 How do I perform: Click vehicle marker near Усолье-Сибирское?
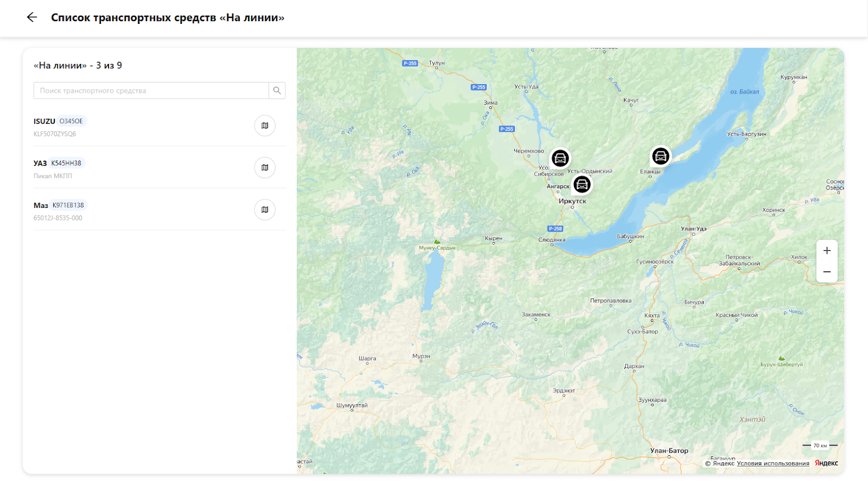pos(560,158)
